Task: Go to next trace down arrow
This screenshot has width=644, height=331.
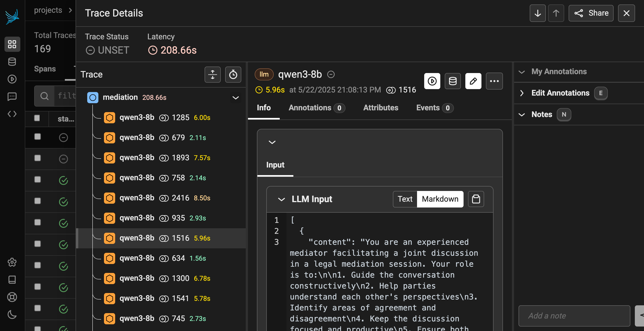Action: [x=538, y=13]
